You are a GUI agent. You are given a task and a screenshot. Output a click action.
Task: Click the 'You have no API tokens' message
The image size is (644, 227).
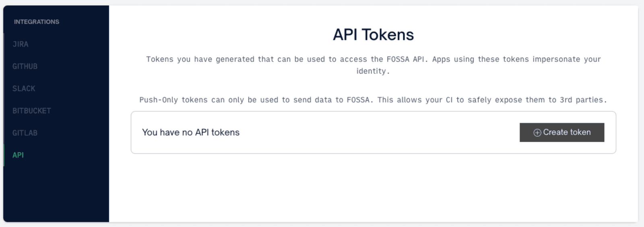click(x=191, y=133)
